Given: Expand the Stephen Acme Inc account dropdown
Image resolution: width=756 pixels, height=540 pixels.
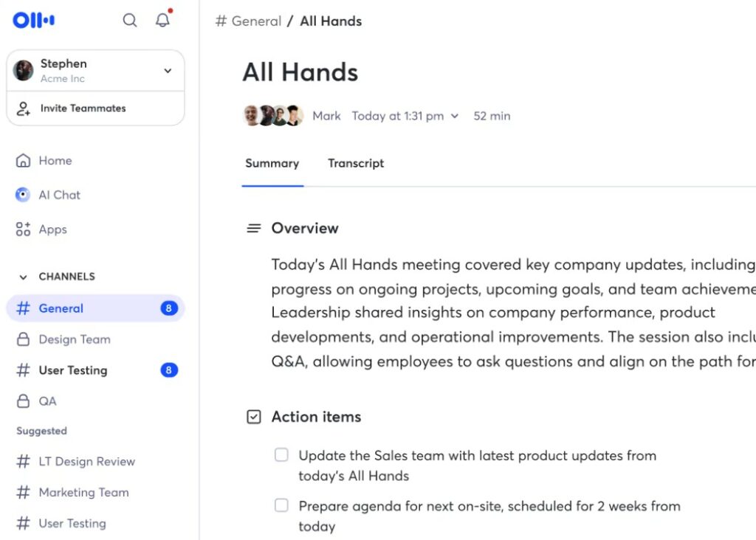Looking at the screenshot, I should (168, 71).
